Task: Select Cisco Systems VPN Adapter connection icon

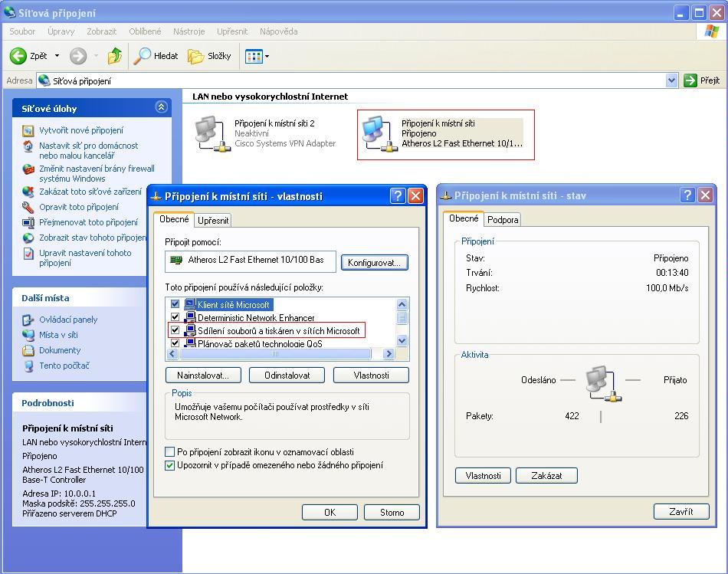Action: tap(210, 134)
